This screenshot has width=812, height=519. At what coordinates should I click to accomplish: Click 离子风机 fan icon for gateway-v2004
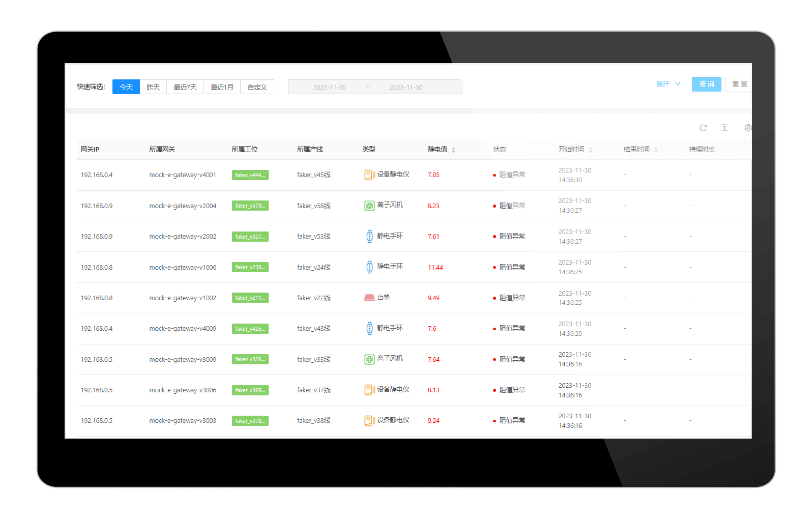369,206
